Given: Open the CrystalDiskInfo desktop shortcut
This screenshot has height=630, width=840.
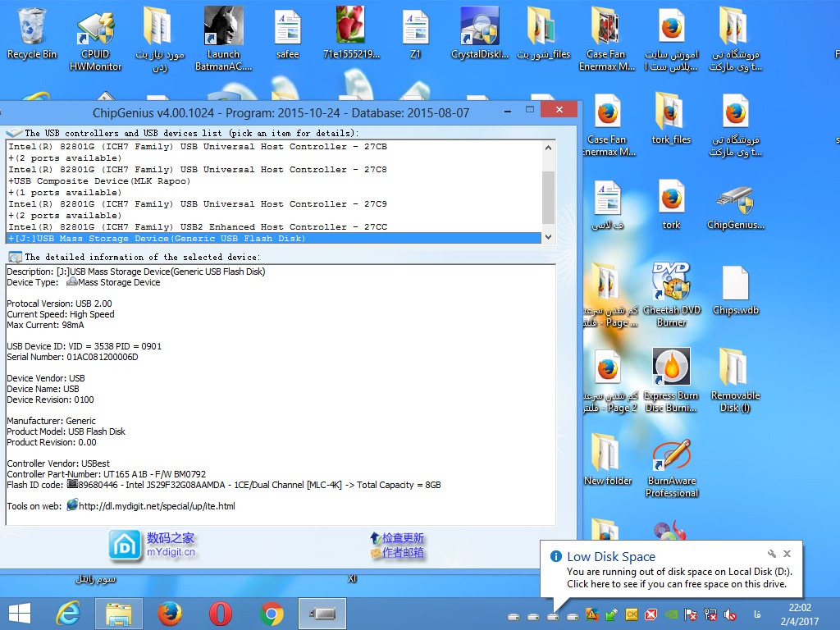Looking at the screenshot, I should click(479, 33).
